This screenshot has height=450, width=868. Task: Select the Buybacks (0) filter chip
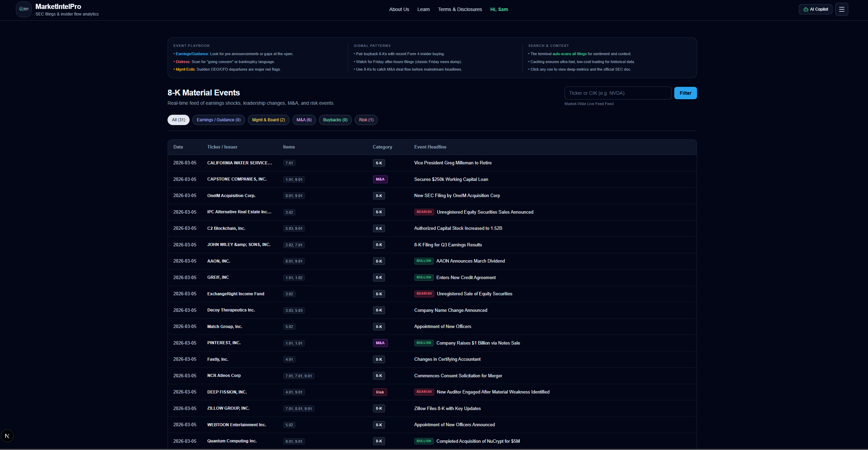click(335, 120)
